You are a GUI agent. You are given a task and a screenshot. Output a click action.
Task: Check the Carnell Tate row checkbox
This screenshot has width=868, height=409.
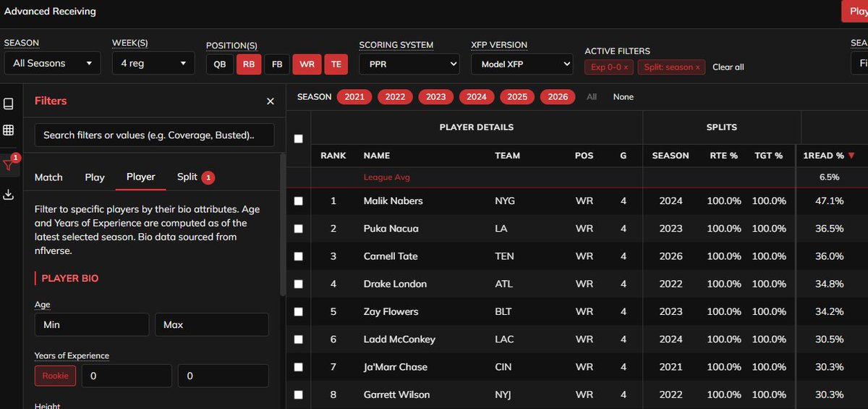pyautogui.click(x=299, y=256)
